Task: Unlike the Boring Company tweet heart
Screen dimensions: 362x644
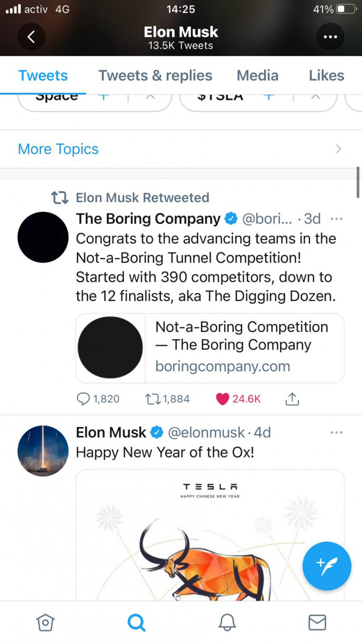Action: pos(223,399)
